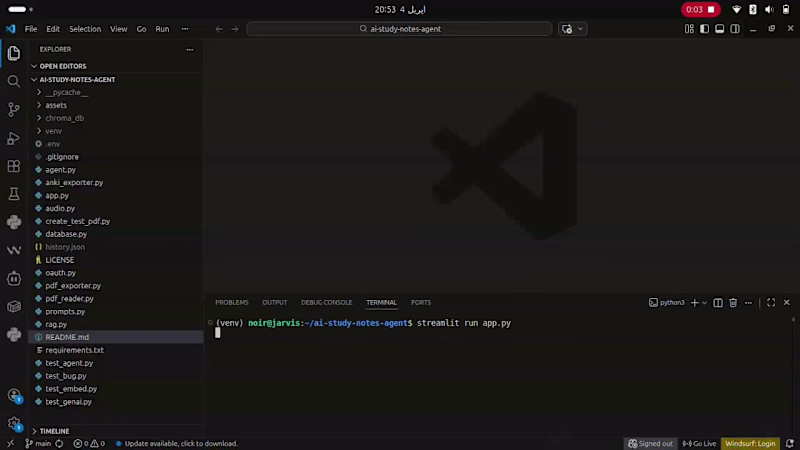
Task: Stop the screen recording timer
Action: (x=701, y=9)
